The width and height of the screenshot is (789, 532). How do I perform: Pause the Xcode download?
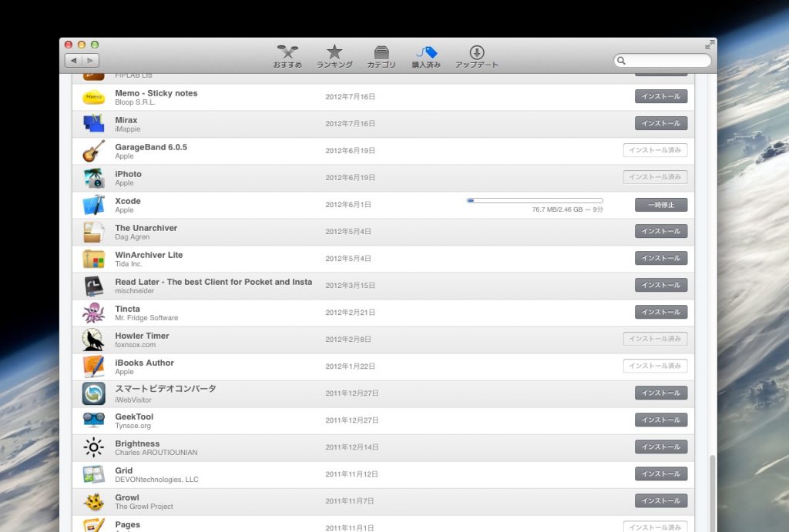(660, 205)
